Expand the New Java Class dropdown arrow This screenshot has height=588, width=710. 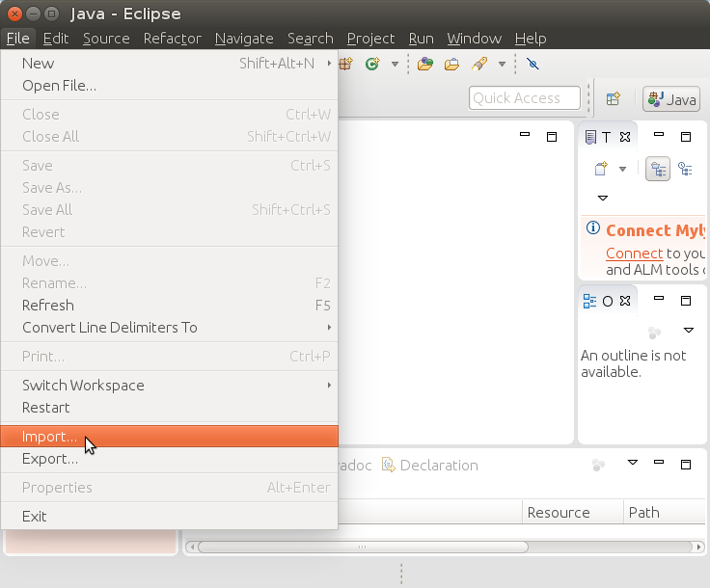pos(395,65)
